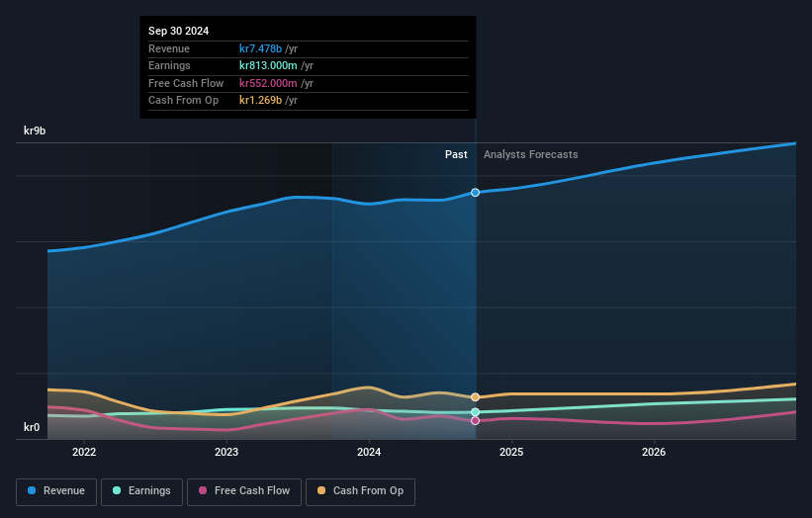This screenshot has width=812, height=518.
Task: Click the Past section label
Action: tap(456, 154)
